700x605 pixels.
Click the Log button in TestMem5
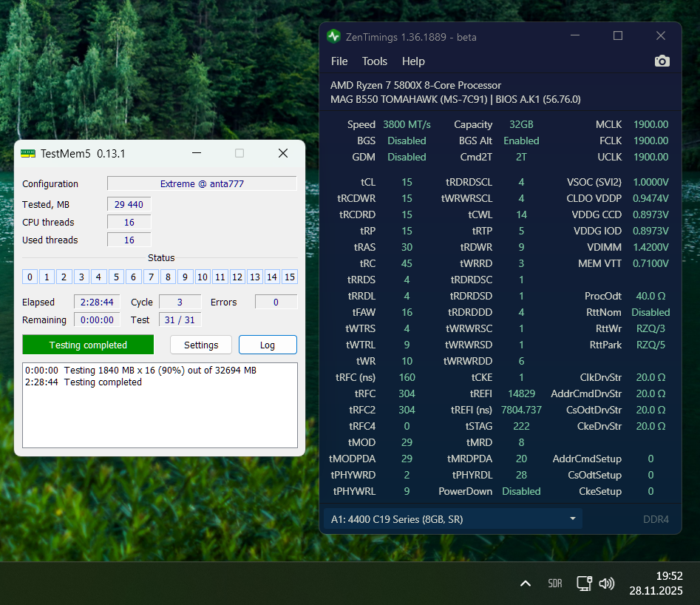tap(268, 345)
